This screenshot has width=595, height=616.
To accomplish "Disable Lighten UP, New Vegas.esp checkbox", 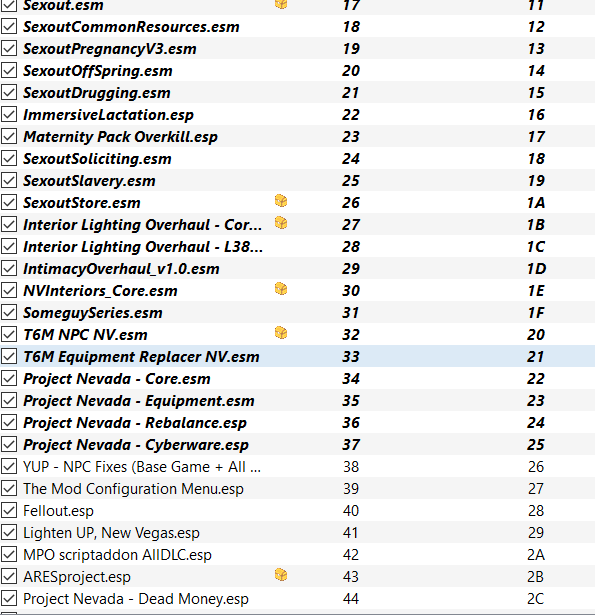I will (9, 532).
